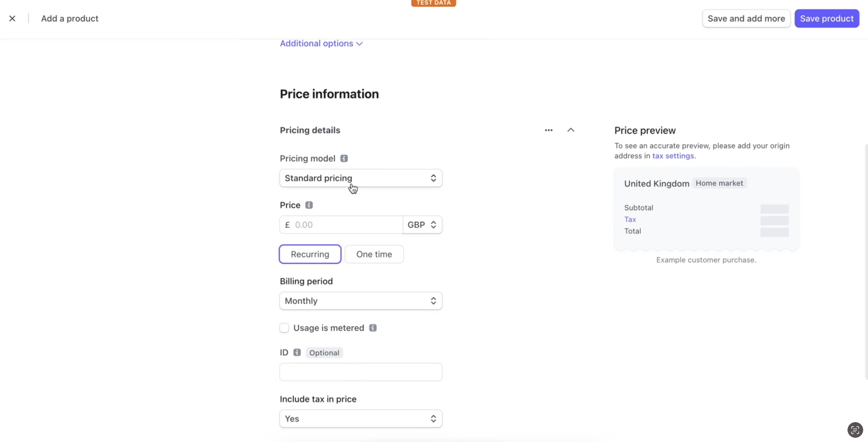Select the Recurring billing option

[x=310, y=254]
